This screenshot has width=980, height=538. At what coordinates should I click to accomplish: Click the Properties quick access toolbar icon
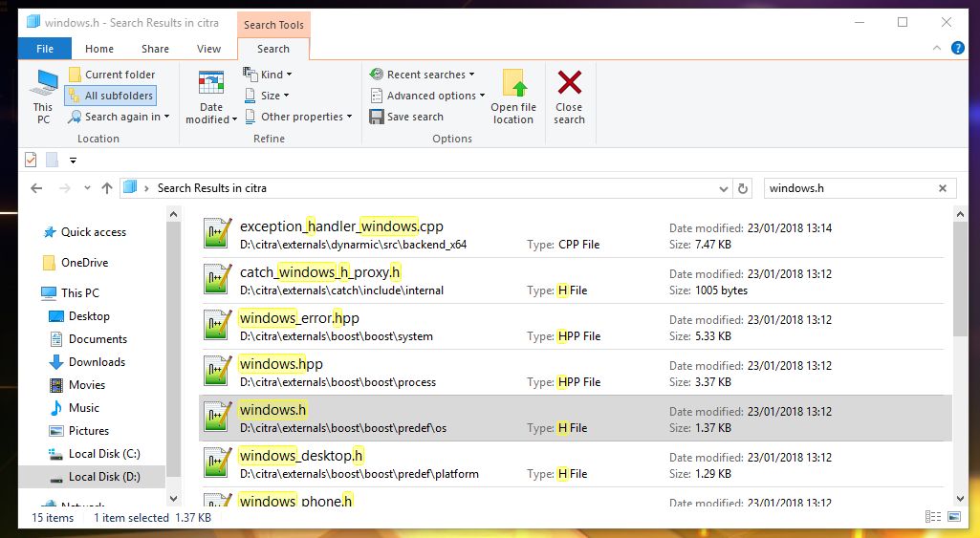pos(31,160)
